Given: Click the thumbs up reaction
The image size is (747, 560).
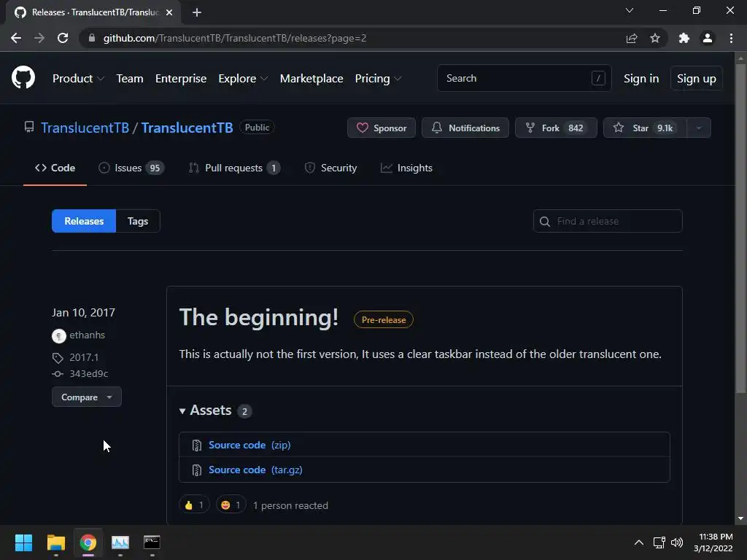Looking at the screenshot, I should click(194, 505).
